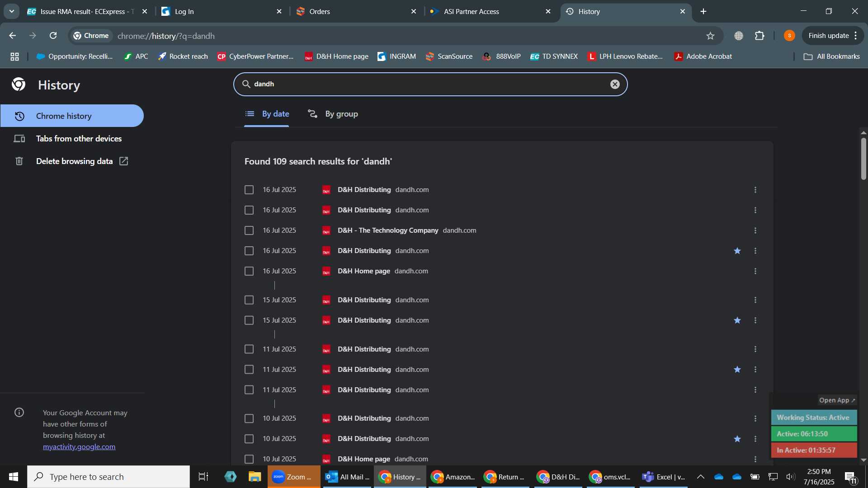Check the first 15 Jul D&H Distributing entry
This screenshot has height=488, width=868.
point(249,300)
